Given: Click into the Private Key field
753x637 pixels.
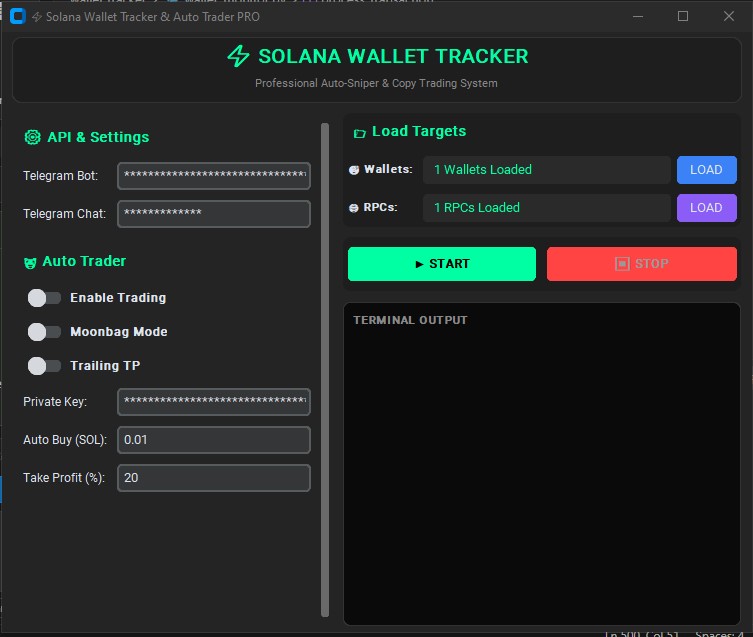Looking at the screenshot, I should pyautogui.click(x=214, y=402).
